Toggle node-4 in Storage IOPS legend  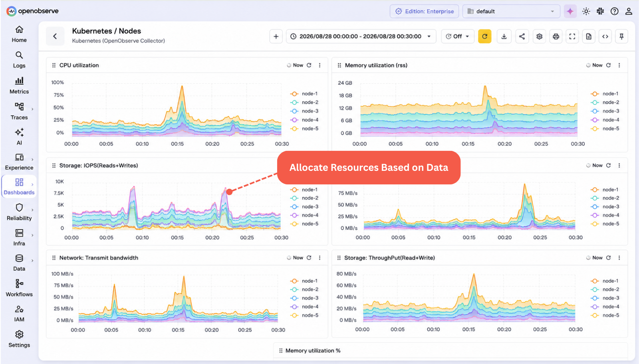pyautogui.click(x=304, y=215)
